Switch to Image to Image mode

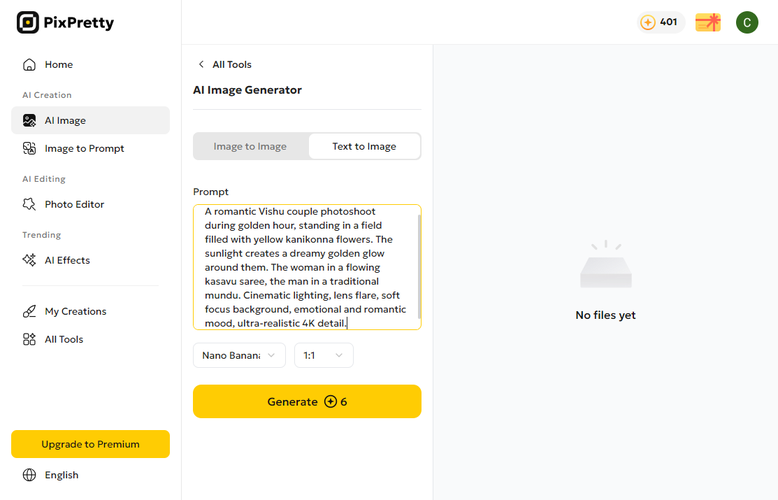pos(250,146)
